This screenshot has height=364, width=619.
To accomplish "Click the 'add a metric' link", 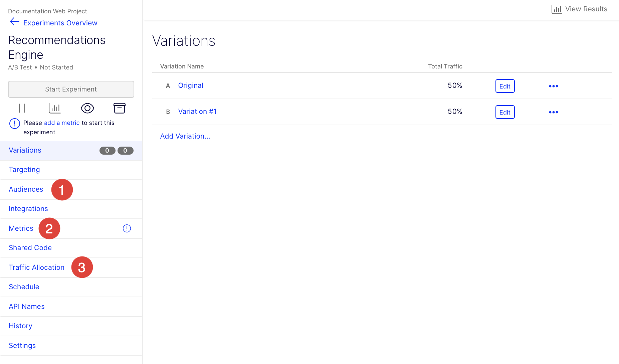I will tap(62, 123).
